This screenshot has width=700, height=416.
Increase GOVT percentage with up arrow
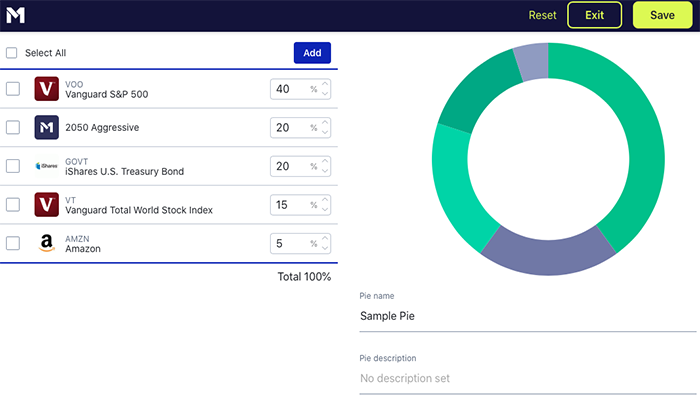click(x=325, y=161)
